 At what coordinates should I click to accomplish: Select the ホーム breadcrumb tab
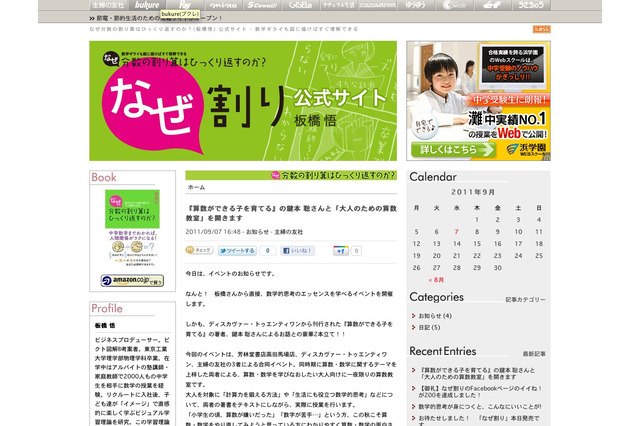coord(197,187)
